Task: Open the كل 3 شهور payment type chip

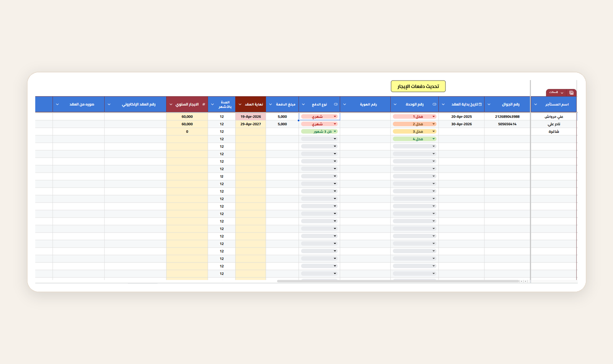Action: (319, 131)
